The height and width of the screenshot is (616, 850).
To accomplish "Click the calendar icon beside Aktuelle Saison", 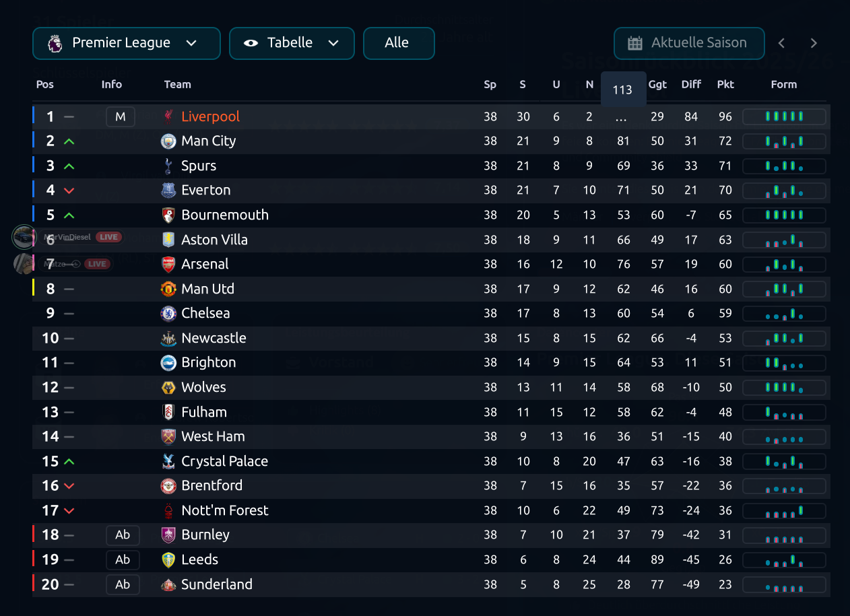I will point(635,43).
